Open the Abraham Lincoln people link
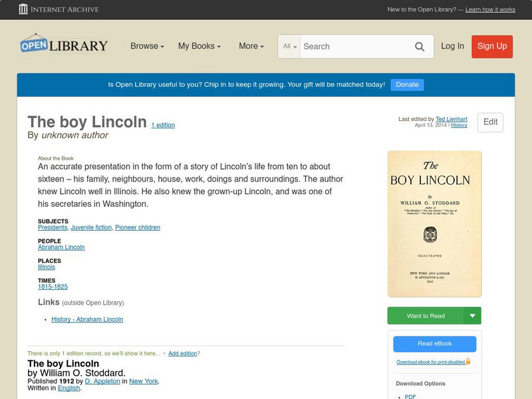This screenshot has height=399, width=532. click(61, 247)
